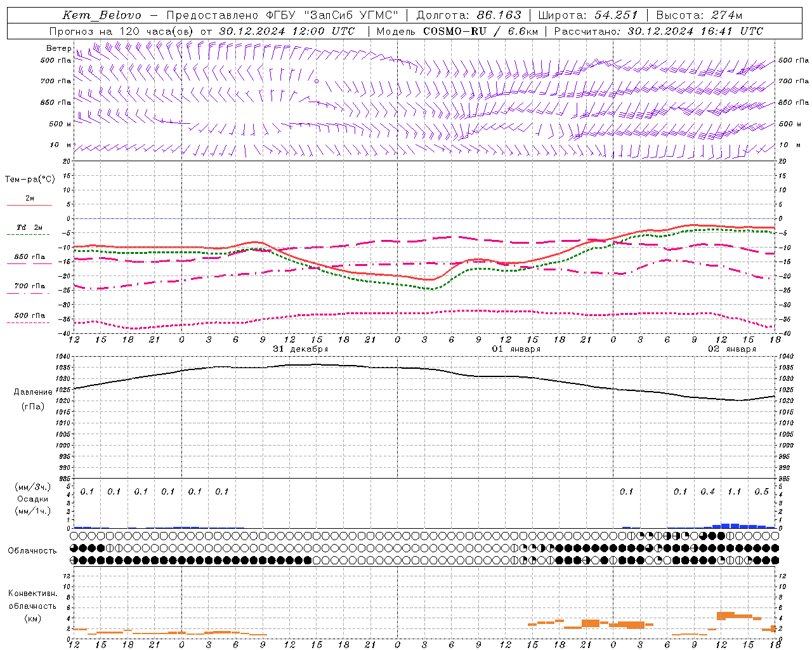This screenshot has height=650, width=812.
Task: Click the Kem_Belovo station title
Action: coord(102,15)
